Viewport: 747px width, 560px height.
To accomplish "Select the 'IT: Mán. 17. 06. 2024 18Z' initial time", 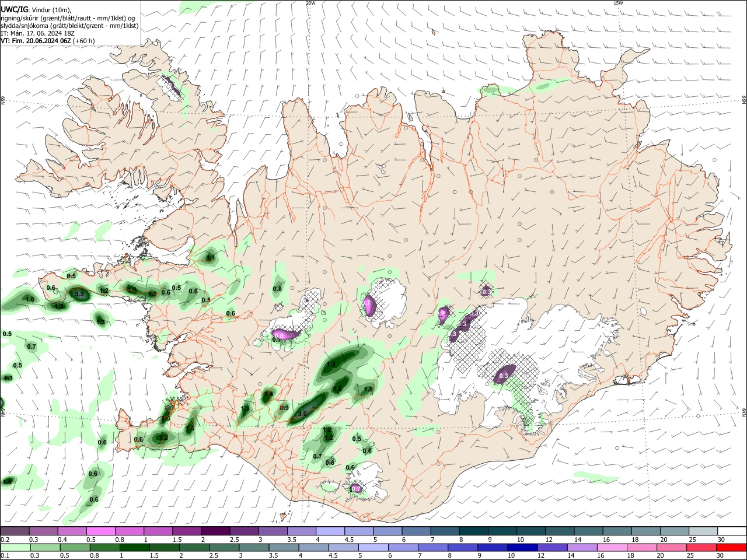I will pyautogui.click(x=38, y=33).
